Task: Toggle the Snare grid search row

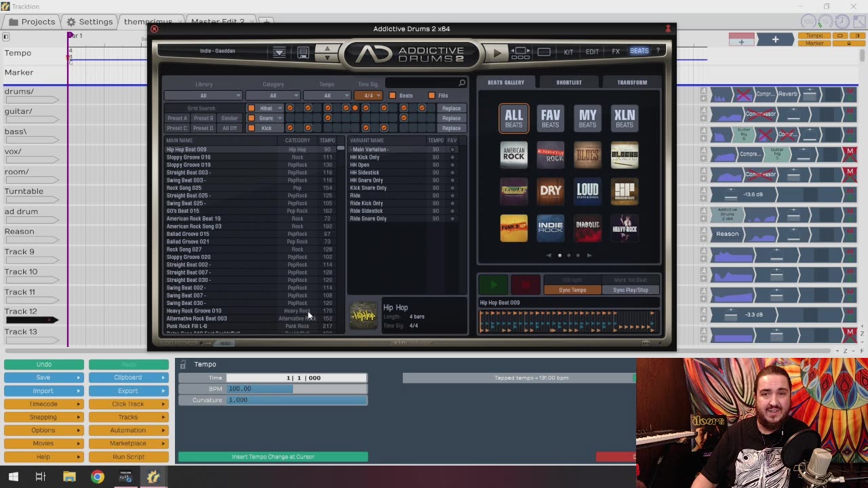Action: pyautogui.click(x=251, y=118)
